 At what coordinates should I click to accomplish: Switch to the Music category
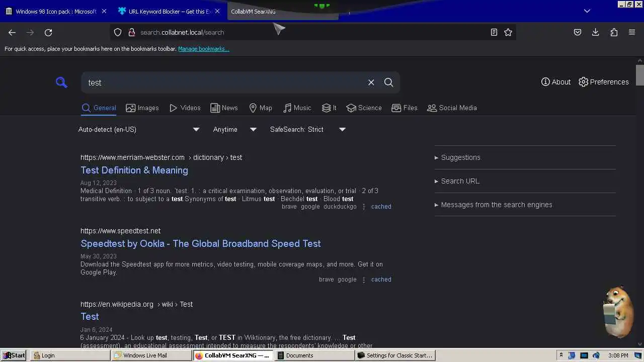297,108
